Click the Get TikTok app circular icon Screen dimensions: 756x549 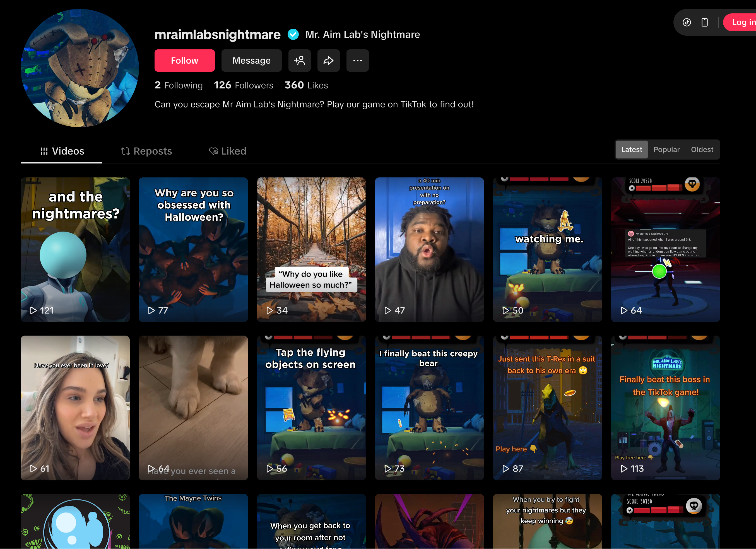click(687, 22)
